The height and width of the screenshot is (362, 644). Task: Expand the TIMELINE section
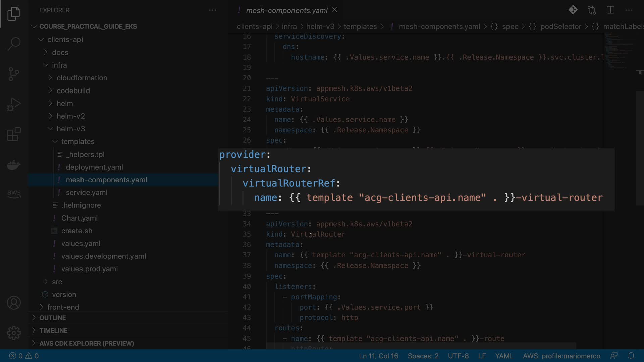(x=53, y=330)
